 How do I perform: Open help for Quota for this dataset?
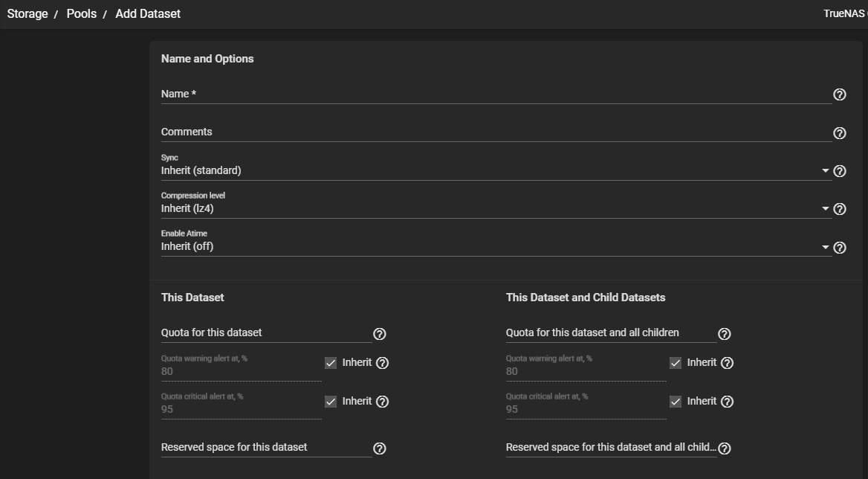pos(379,334)
